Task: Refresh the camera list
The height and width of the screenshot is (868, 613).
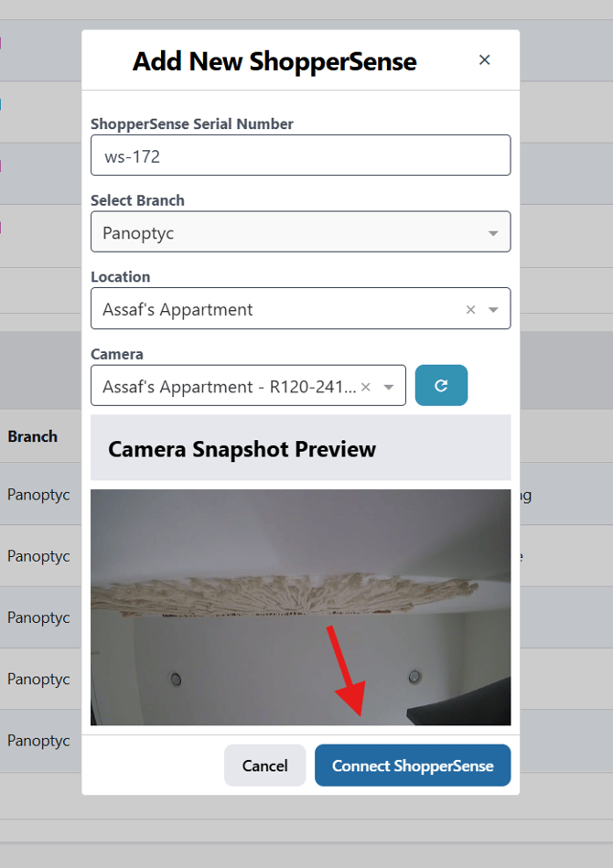Action: (x=441, y=385)
